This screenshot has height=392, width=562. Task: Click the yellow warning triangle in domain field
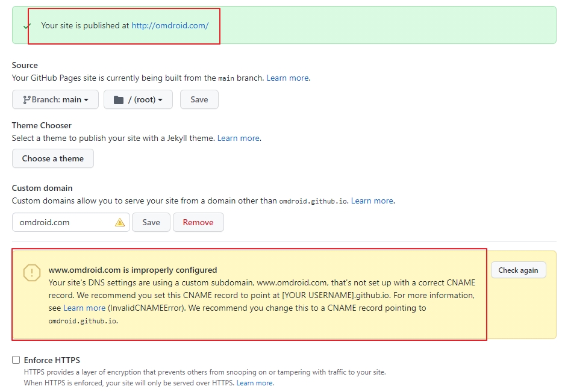click(x=120, y=223)
